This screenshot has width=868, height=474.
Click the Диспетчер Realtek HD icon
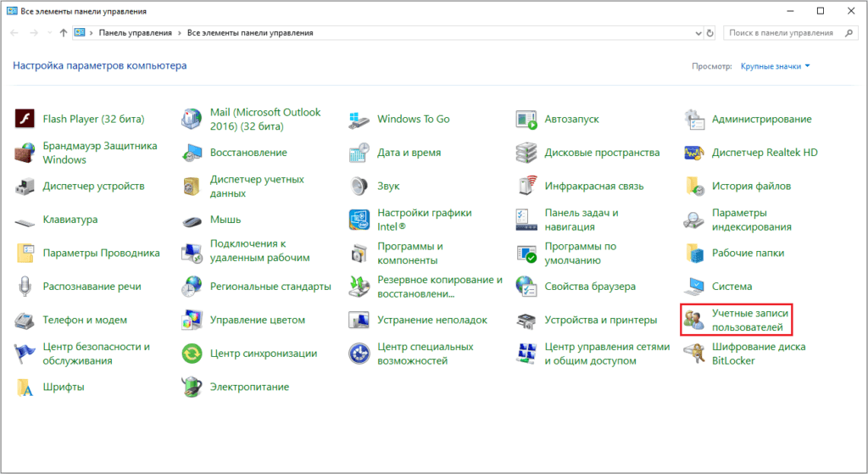[x=693, y=153]
